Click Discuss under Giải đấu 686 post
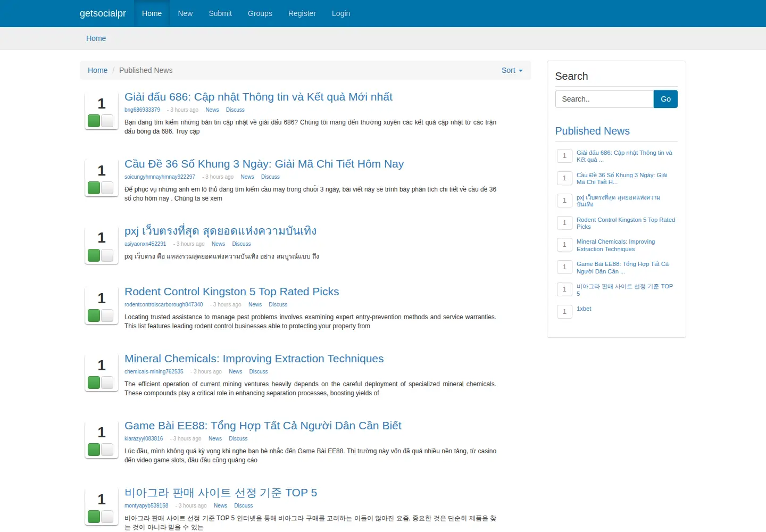Screen dimensions: 766x532 235,110
